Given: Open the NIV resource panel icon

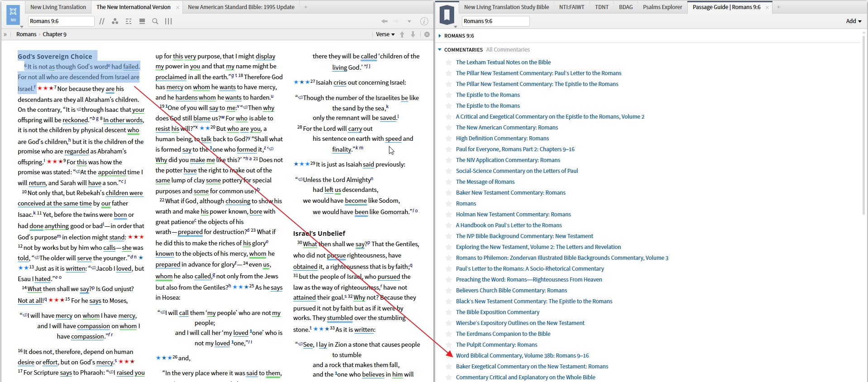Looking at the screenshot, I should 13,14.
